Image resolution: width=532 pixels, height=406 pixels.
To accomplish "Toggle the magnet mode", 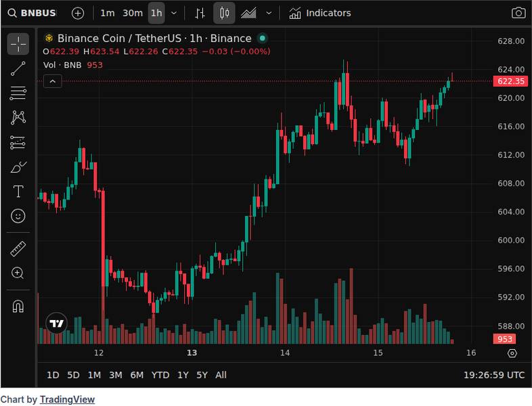I will tap(18, 307).
